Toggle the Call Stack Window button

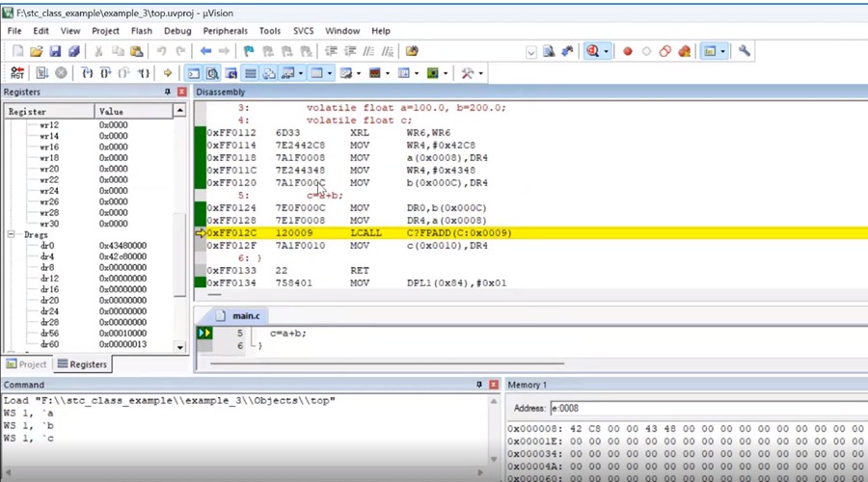[x=269, y=73]
